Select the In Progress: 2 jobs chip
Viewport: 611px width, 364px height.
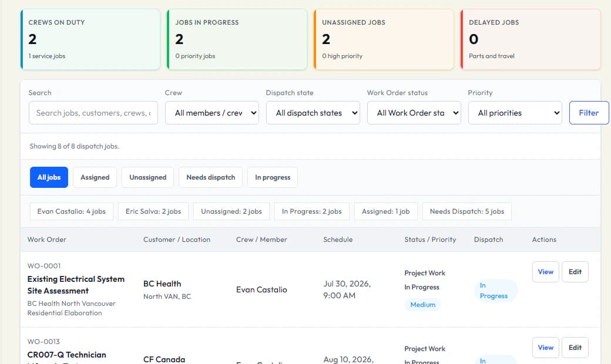click(312, 211)
